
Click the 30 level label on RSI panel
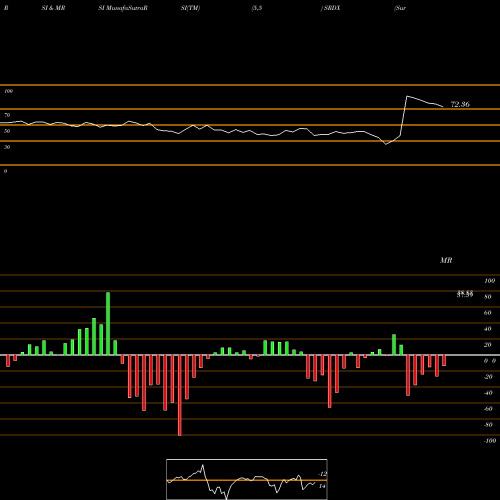[7, 147]
